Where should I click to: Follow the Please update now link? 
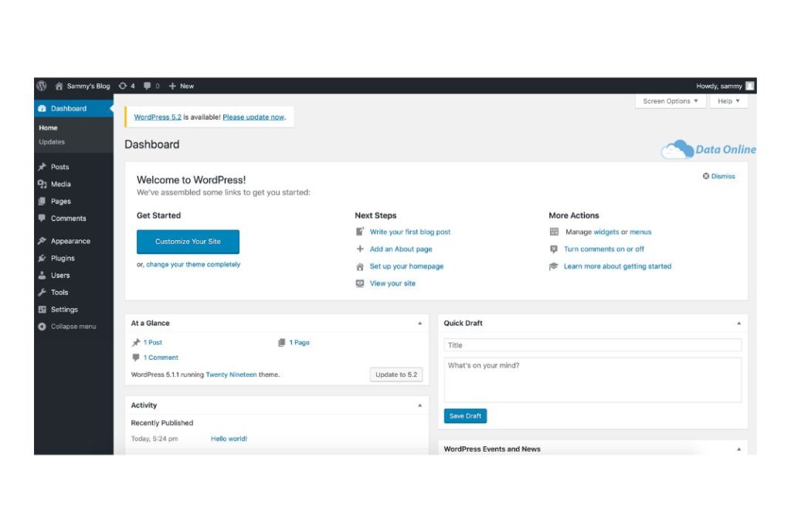tap(253, 117)
